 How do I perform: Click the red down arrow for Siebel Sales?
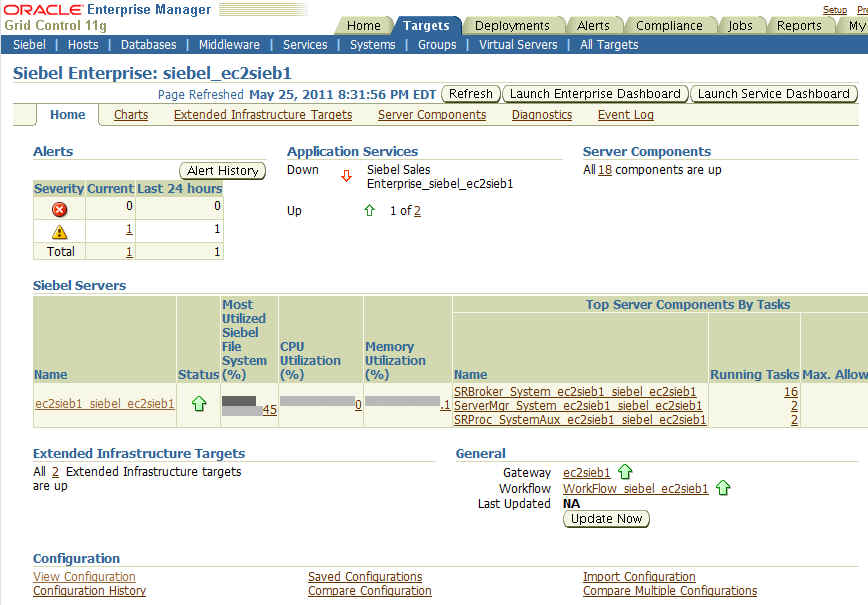pos(347,176)
